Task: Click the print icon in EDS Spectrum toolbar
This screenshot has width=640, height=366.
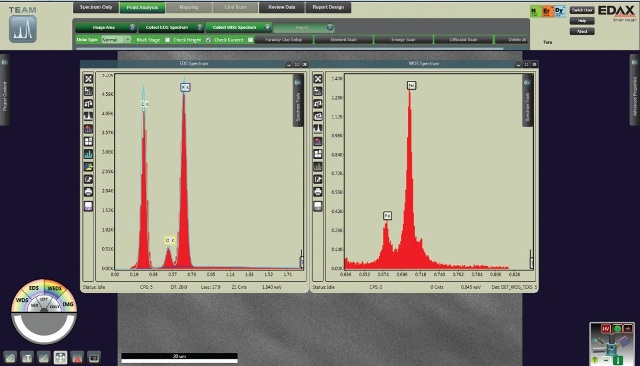Action: (88, 192)
